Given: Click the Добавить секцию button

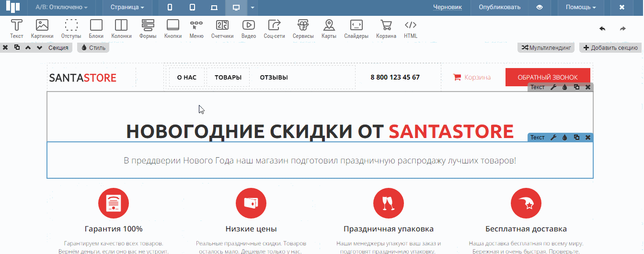Looking at the screenshot, I should click(610, 48).
